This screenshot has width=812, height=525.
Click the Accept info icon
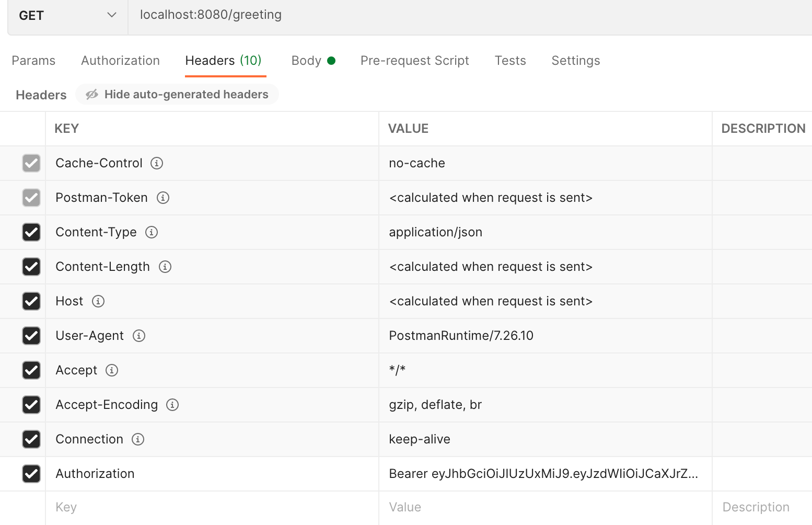(x=111, y=370)
